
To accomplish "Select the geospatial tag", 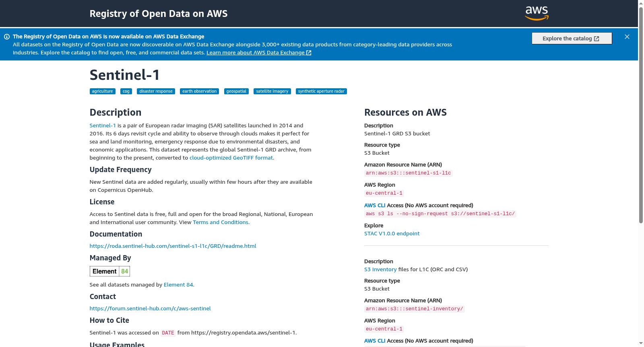I will click(236, 91).
